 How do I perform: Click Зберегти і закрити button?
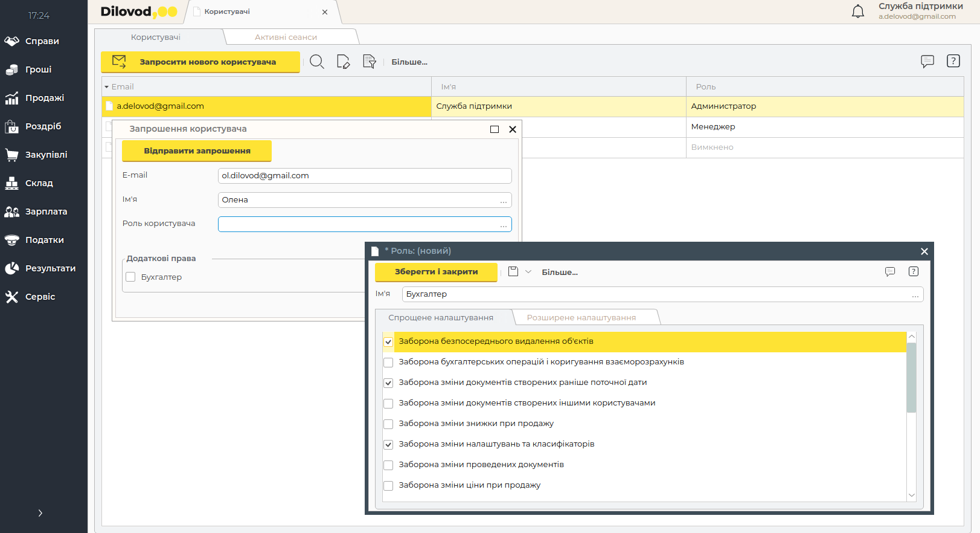point(436,272)
